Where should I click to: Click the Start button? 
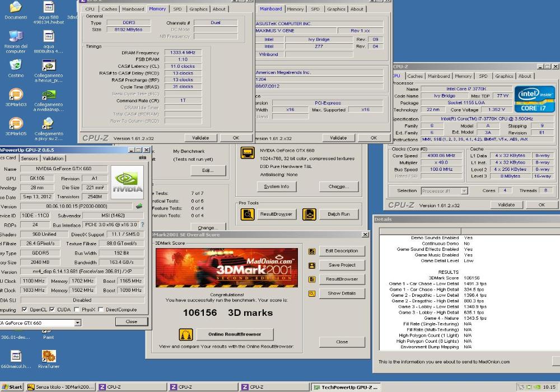coord(12,387)
